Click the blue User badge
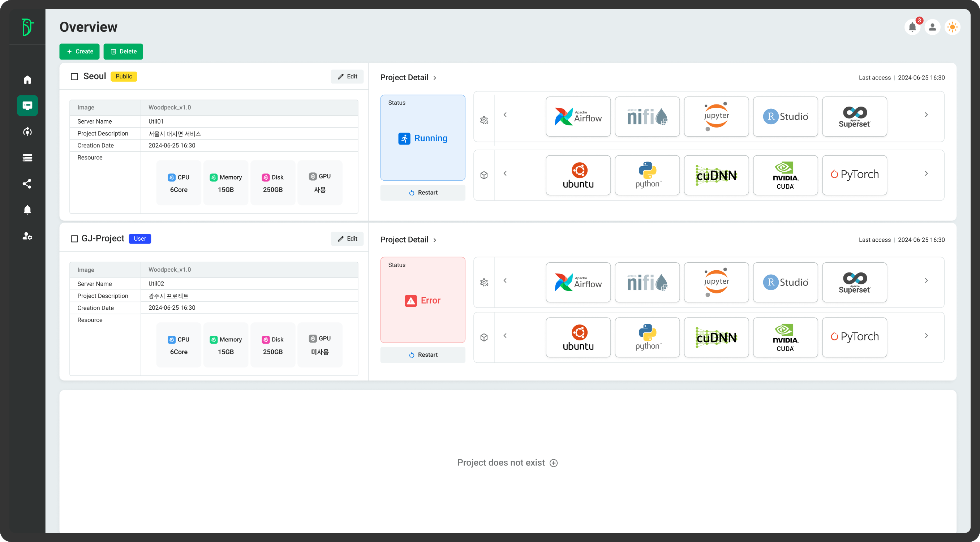Screen dimensions: 980x542 click(x=139, y=238)
